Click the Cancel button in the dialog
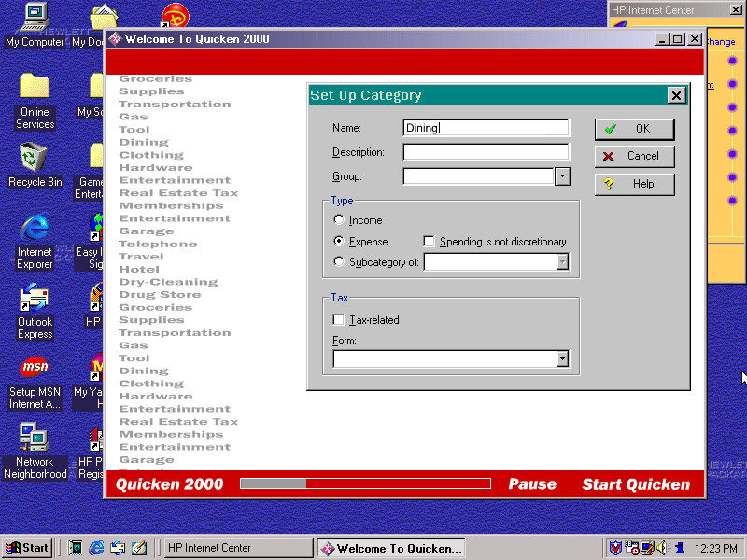This screenshot has height=560, width=747. (634, 156)
